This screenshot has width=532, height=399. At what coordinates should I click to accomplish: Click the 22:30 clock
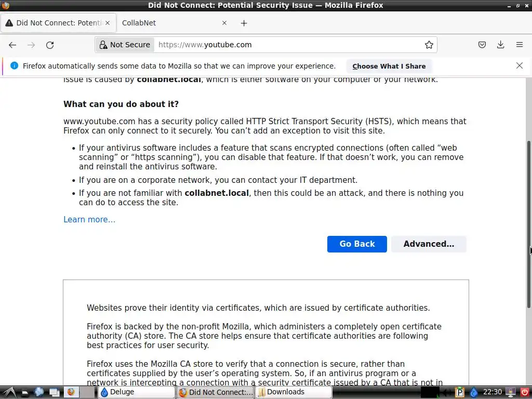click(x=493, y=392)
